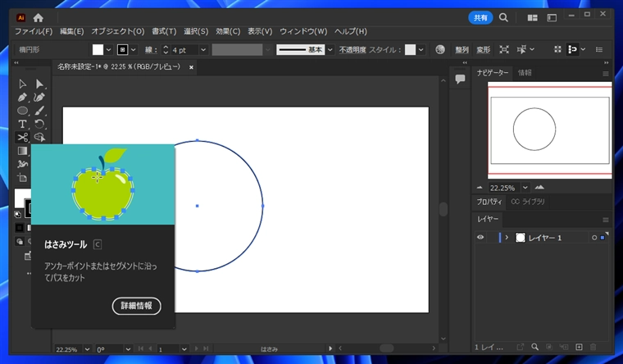Open the search magnifier icon beside 共有

505,17
